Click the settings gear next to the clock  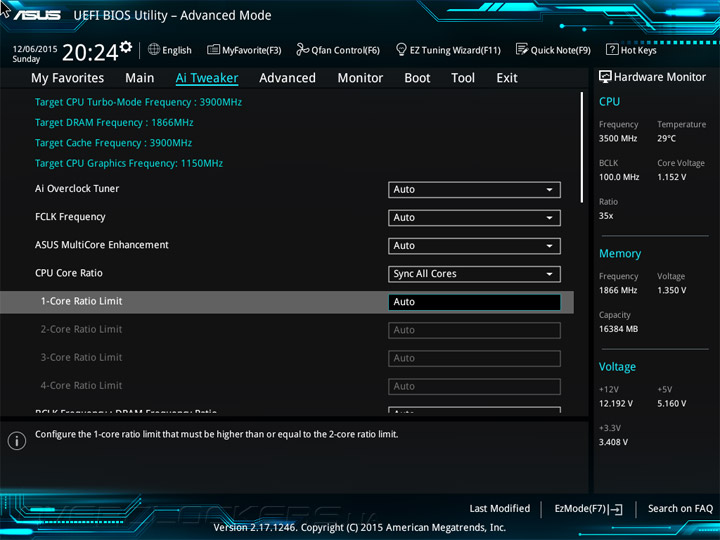coord(126,46)
